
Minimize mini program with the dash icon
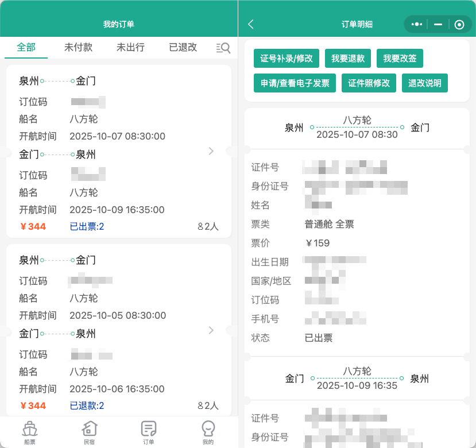(x=438, y=24)
